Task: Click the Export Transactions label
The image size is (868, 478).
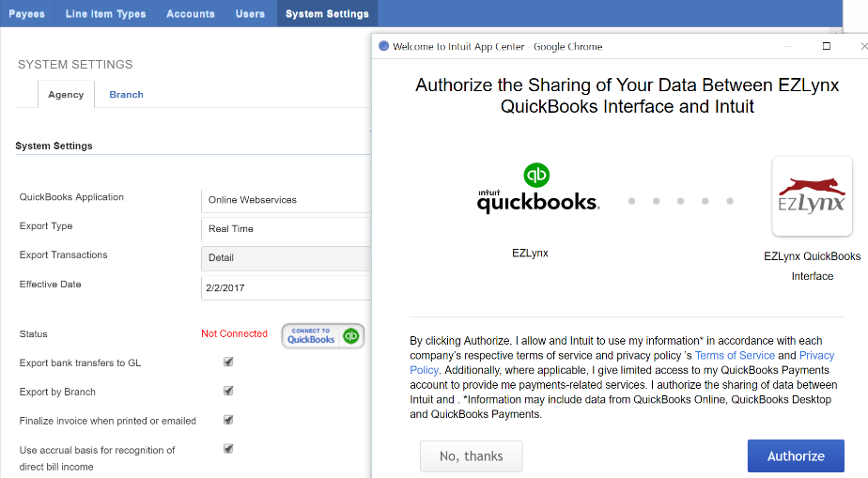Action: (63, 255)
